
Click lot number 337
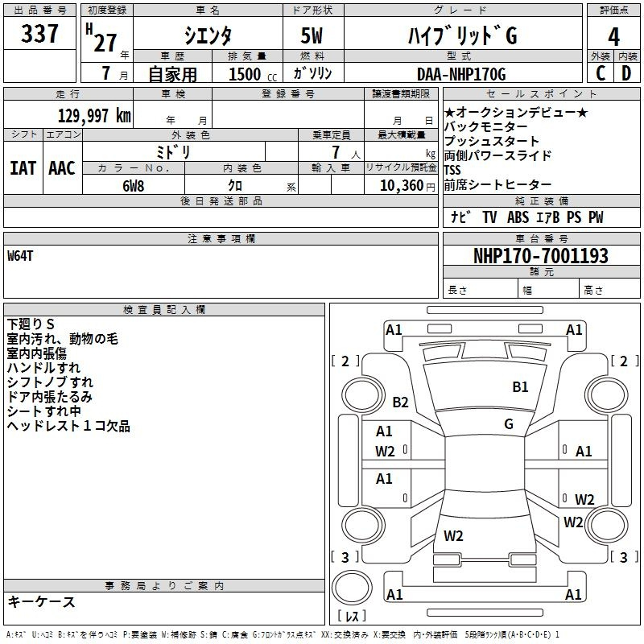[39, 34]
